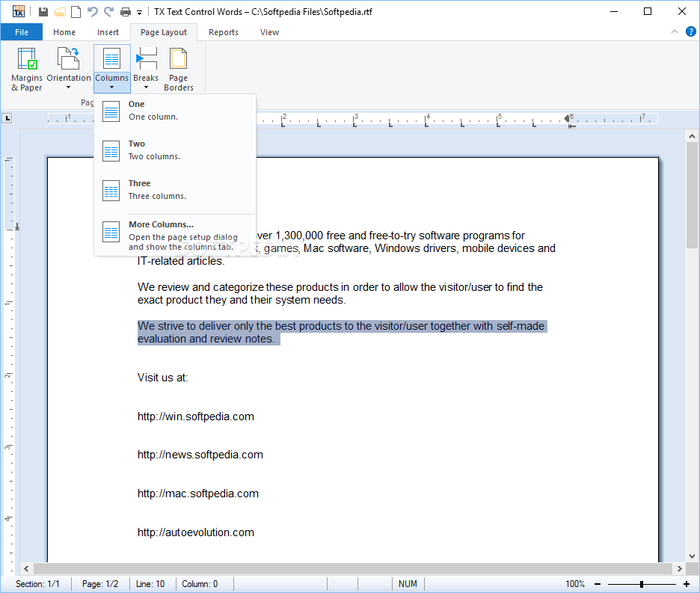Click the http://mac.softpedia.com line

(197, 494)
